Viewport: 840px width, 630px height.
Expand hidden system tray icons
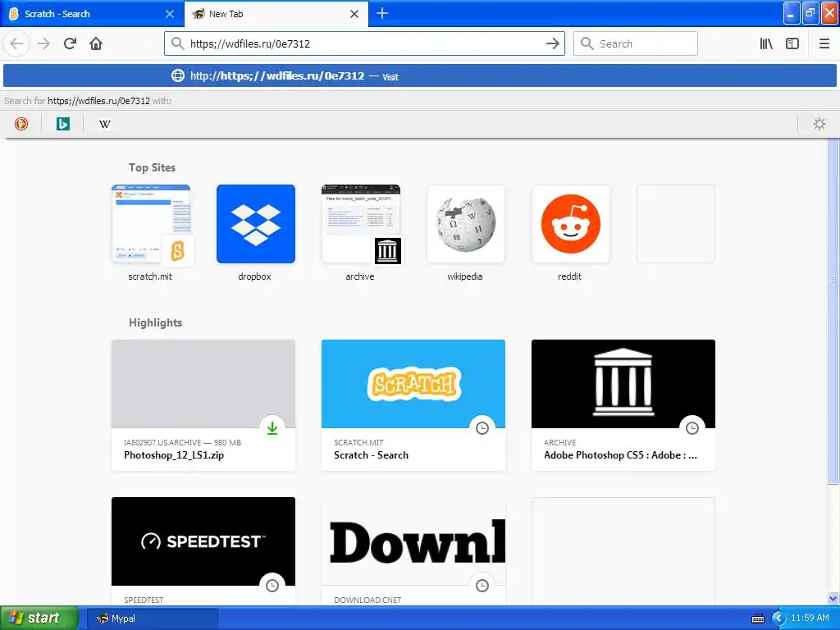click(778, 619)
